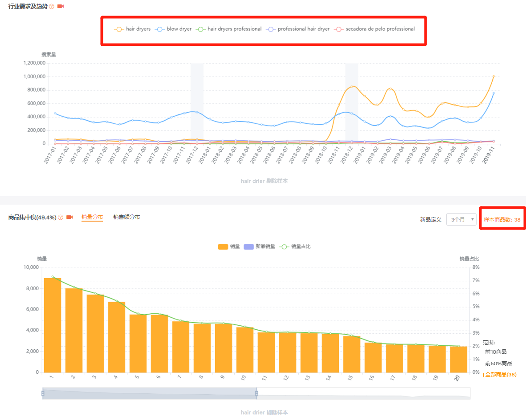
Task: Open 新品定义 dropdown showing 3个月
Action: (x=461, y=219)
